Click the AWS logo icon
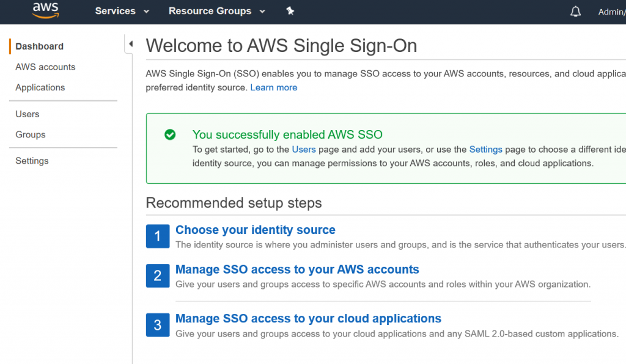 coord(45,10)
